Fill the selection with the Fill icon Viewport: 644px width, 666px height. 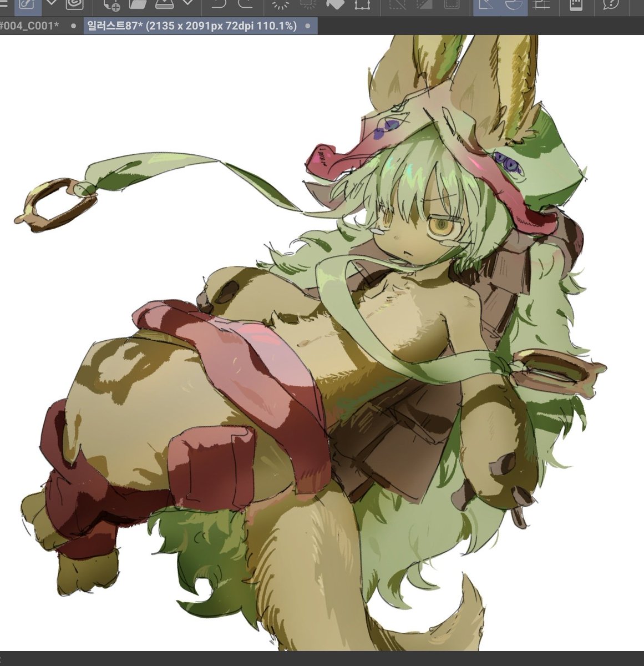click(x=335, y=4)
